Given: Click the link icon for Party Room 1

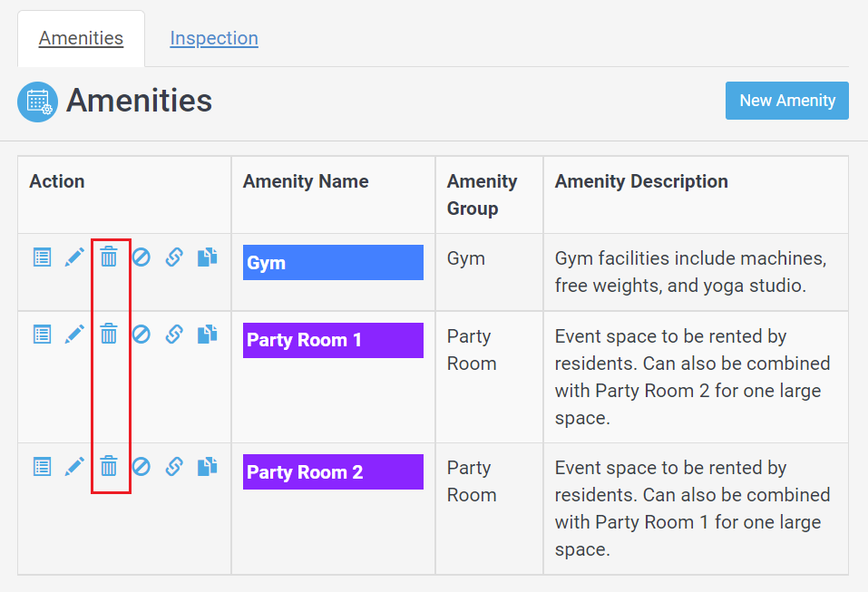Looking at the screenshot, I should tap(174, 335).
